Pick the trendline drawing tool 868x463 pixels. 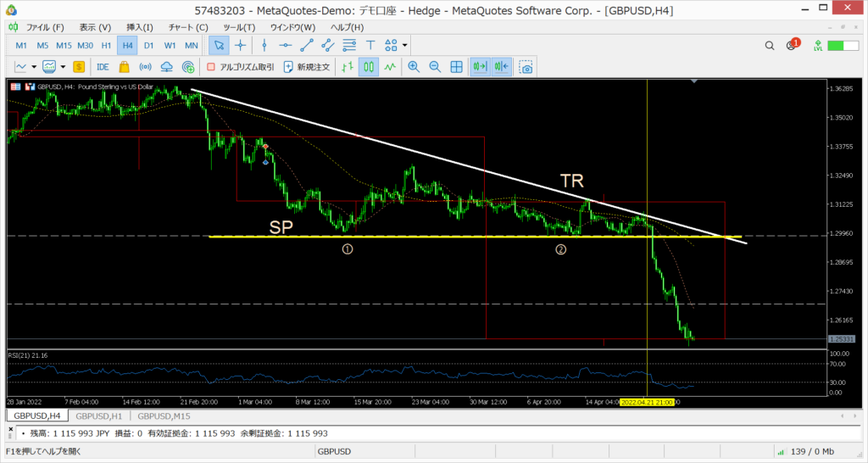click(306, 45)
